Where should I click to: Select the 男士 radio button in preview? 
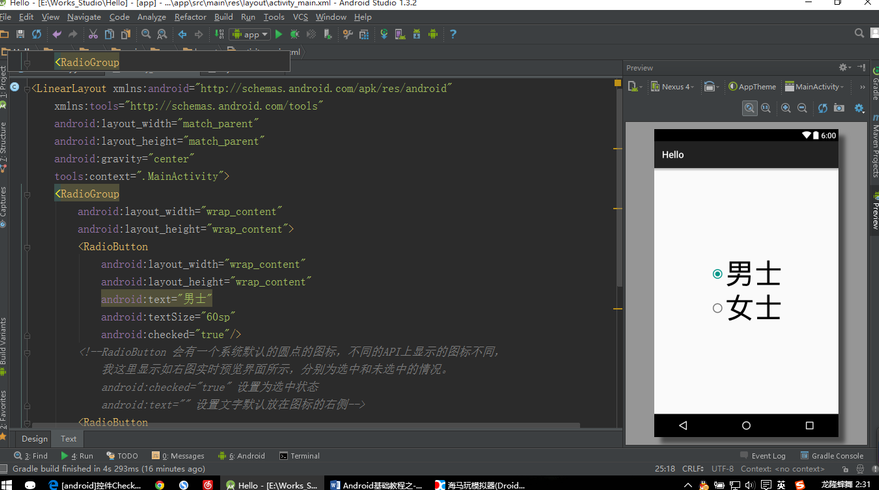pyautogui.click(x=717, y=274)
